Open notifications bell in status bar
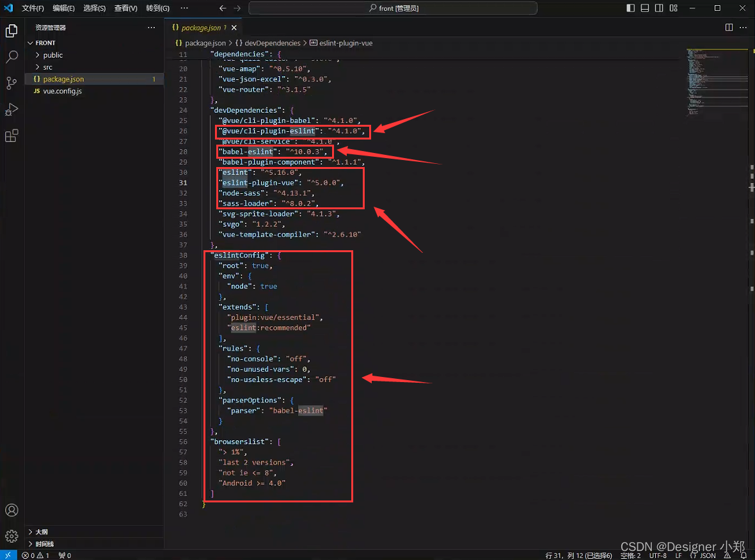Screen dimensions: 755x560 (743, 555)
